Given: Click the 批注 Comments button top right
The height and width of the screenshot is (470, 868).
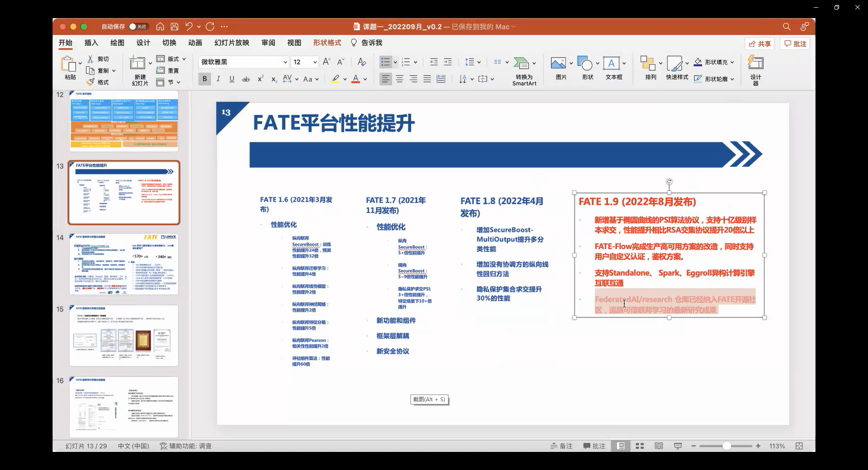Looking at the screenshot, I should pos(796,44).
